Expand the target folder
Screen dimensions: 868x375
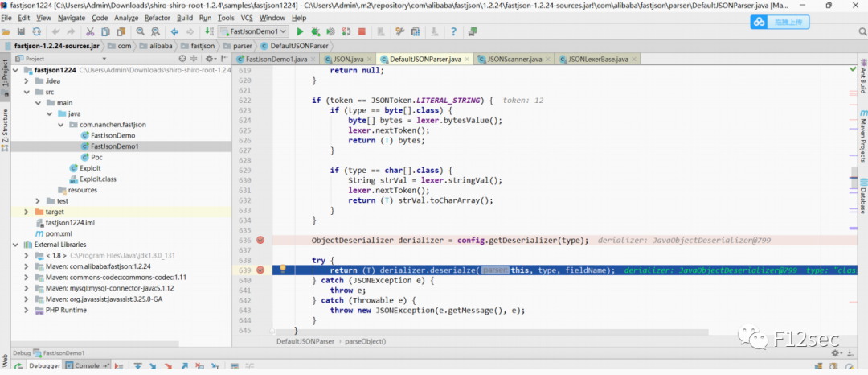26,212
